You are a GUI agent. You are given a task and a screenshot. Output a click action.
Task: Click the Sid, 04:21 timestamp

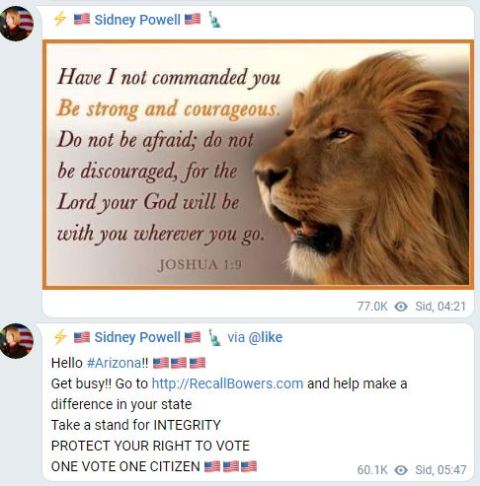click(x=440, y=306)
